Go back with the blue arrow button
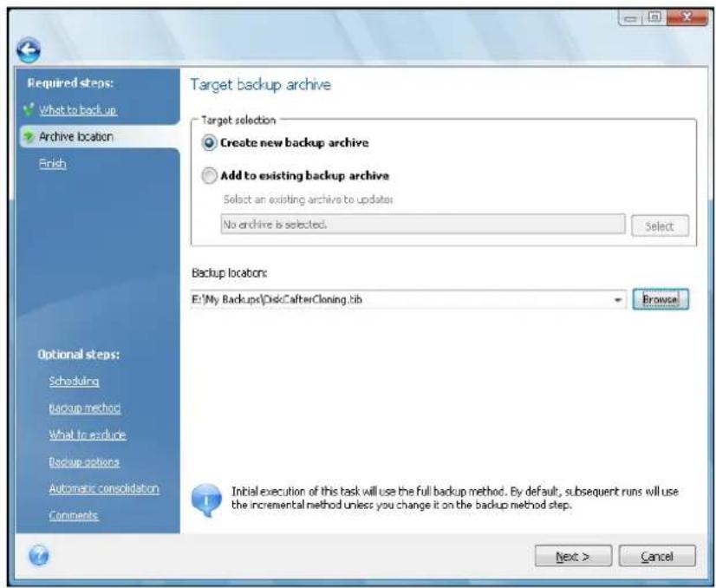 click(29, 49)
